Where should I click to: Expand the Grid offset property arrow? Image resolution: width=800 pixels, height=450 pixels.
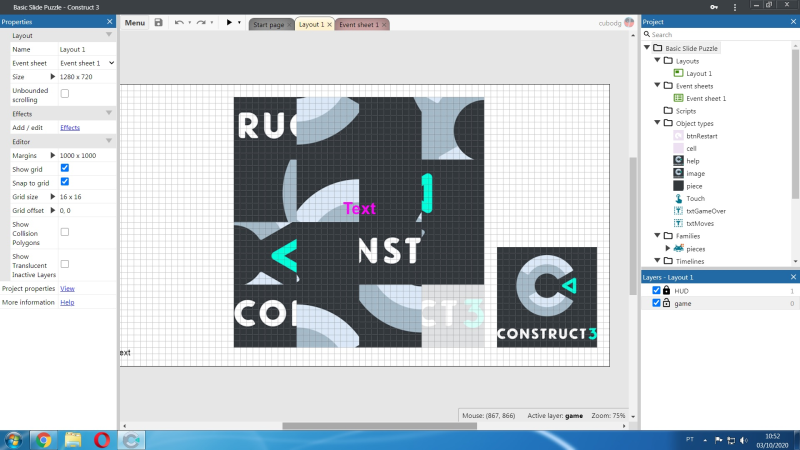[x=53, y=210]
